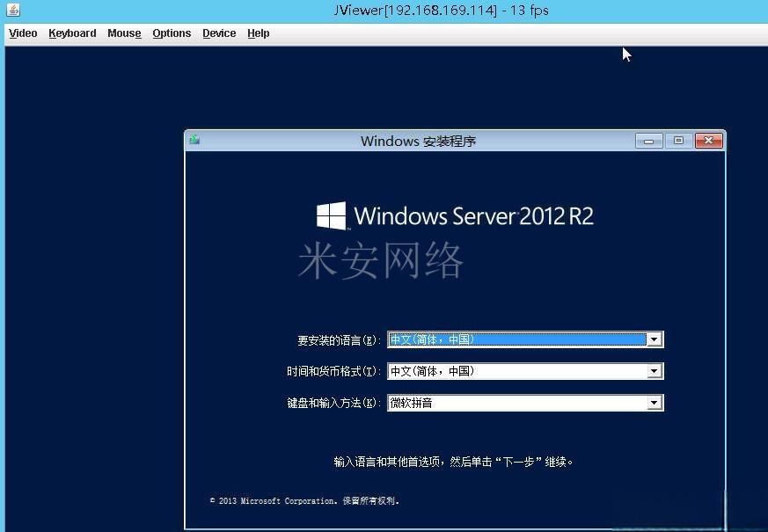Click the Windows Server 2012 R2 logo
The width and height of the screenshot is (768, 532).
coord(455,215)
